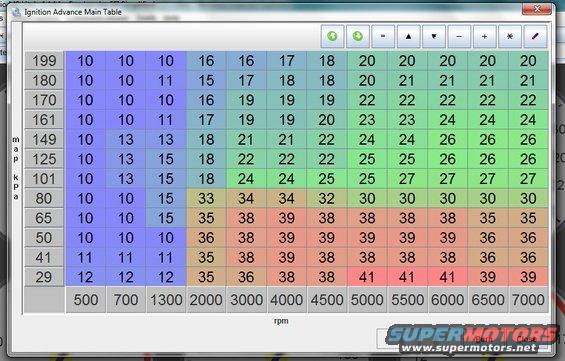
Task: Select cell 35 at 65 kPa, 7000 rpm
Action: coord(528,218)
